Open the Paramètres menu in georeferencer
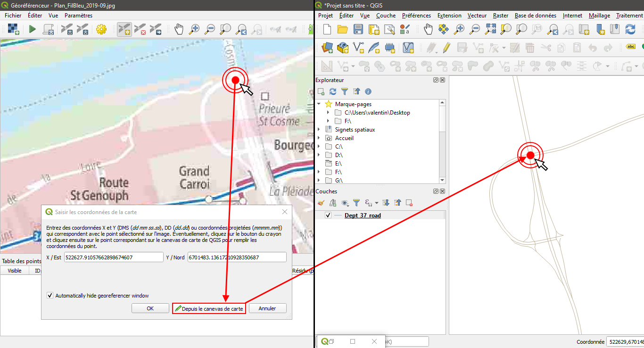 78,16
